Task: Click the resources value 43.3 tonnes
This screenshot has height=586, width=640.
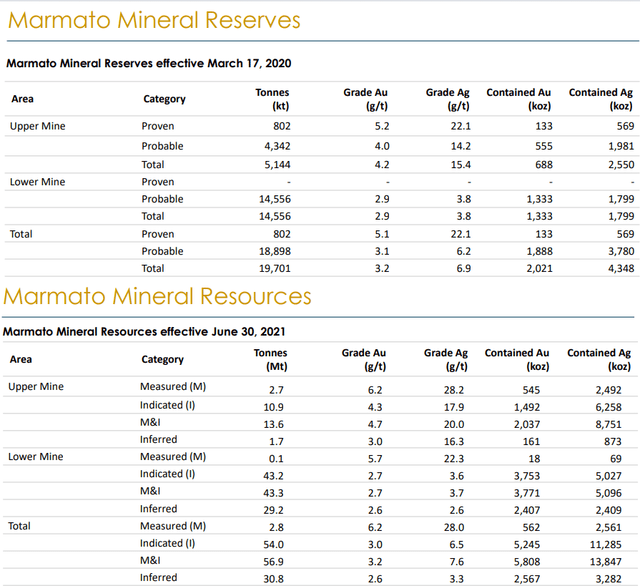Action: 273,493
